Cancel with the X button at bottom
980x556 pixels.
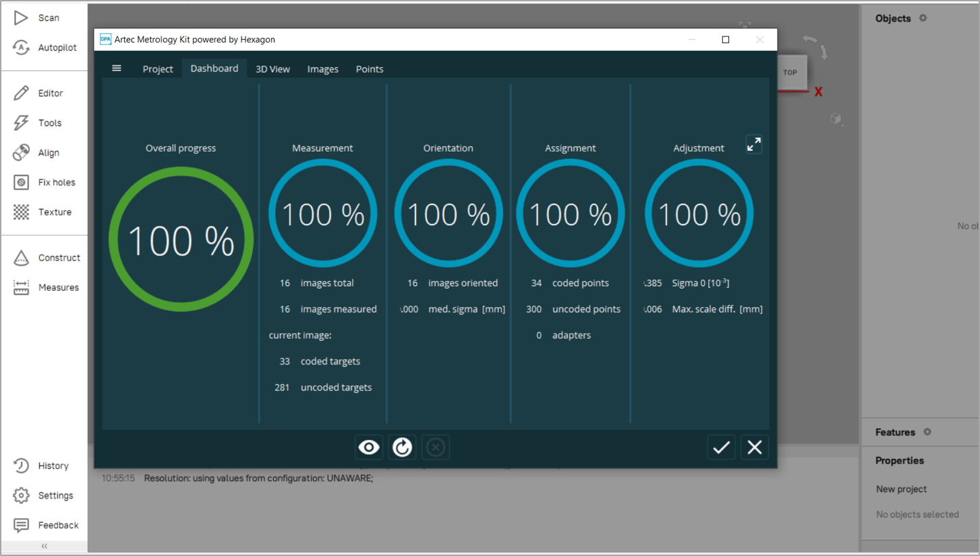point(755,447)
